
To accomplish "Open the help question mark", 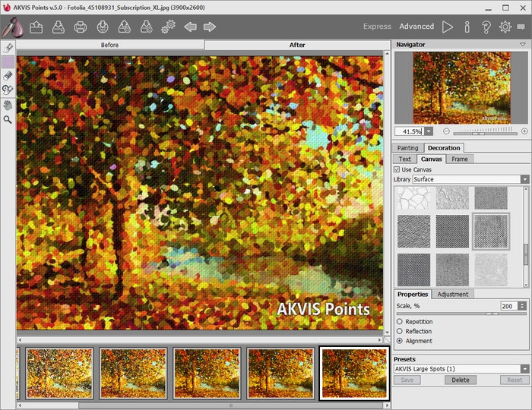I will pyautogui.click(x=486, y=27).
